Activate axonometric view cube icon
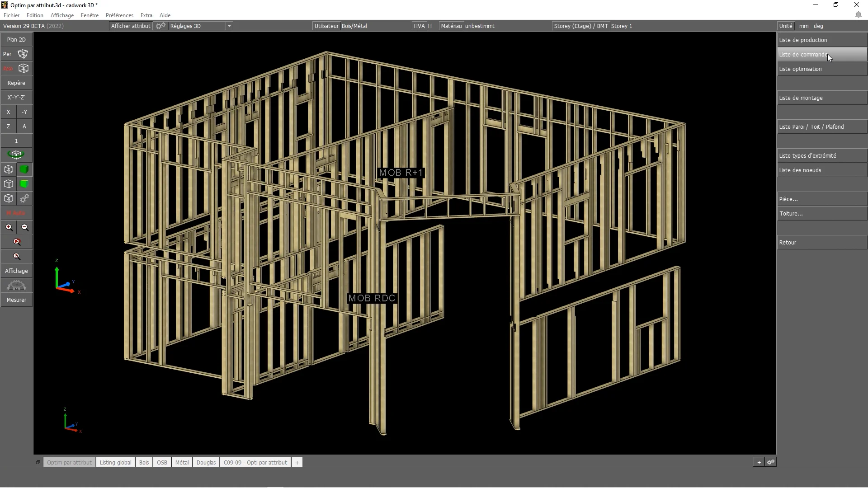 click(x=23, y=69)
